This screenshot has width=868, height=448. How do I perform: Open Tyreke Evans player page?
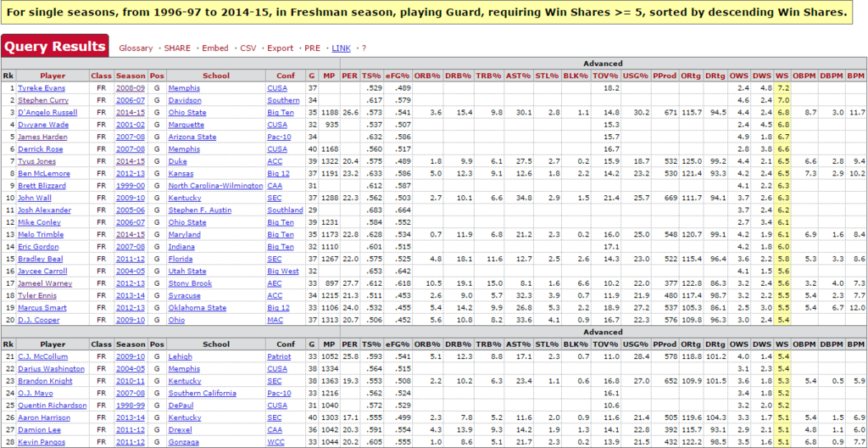coord(42,88)
